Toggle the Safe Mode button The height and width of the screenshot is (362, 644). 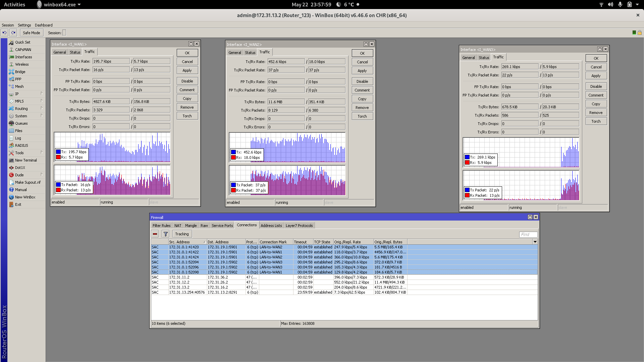pos(31,33)
